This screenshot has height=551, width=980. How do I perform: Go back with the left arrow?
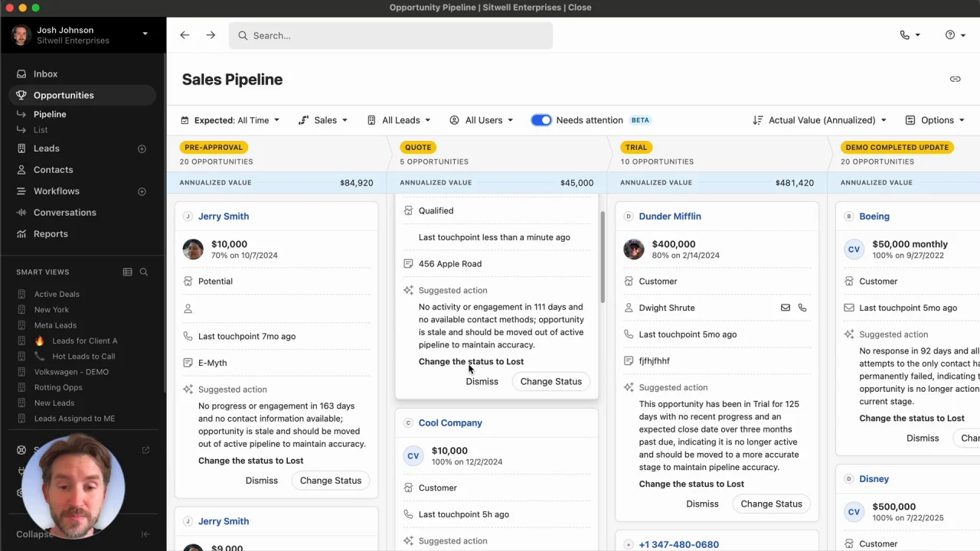(x=185, y=35)
